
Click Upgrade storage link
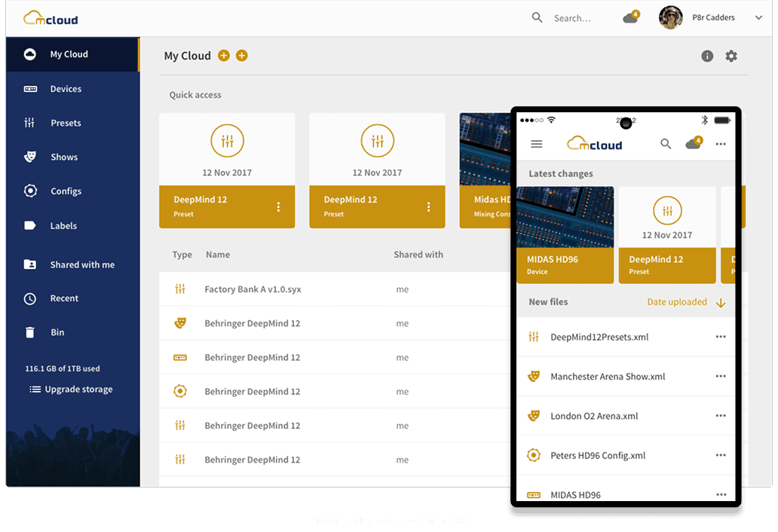click(x=71, y=390)
